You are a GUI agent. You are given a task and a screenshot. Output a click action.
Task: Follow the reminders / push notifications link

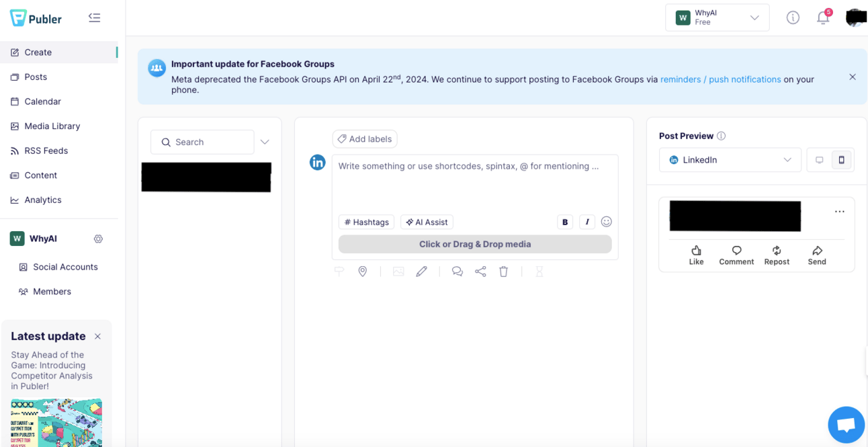720,79
